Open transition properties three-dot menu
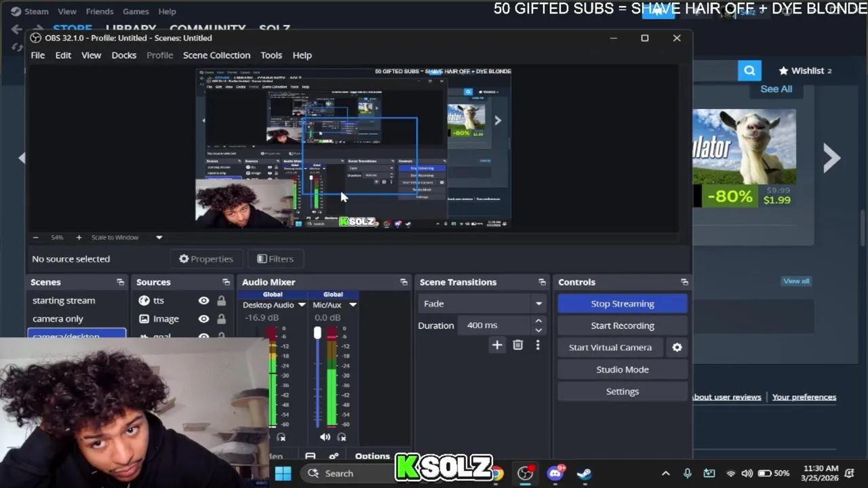Image resolution: width=868 pixels, height=488 pixels. click(x=538, y=345)
